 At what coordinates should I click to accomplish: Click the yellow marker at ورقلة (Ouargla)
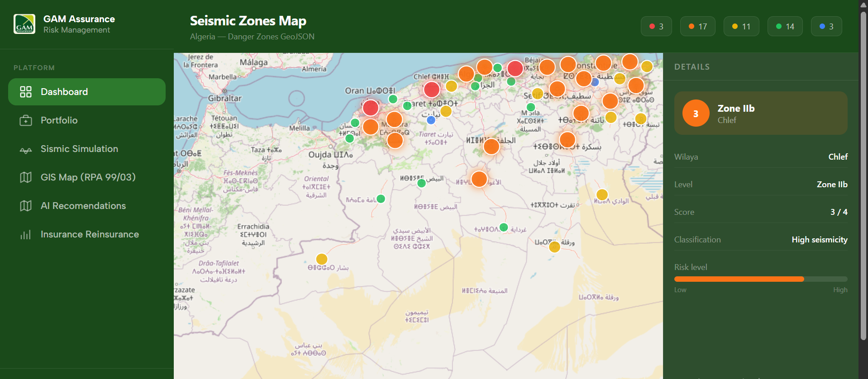click(555, 247)
